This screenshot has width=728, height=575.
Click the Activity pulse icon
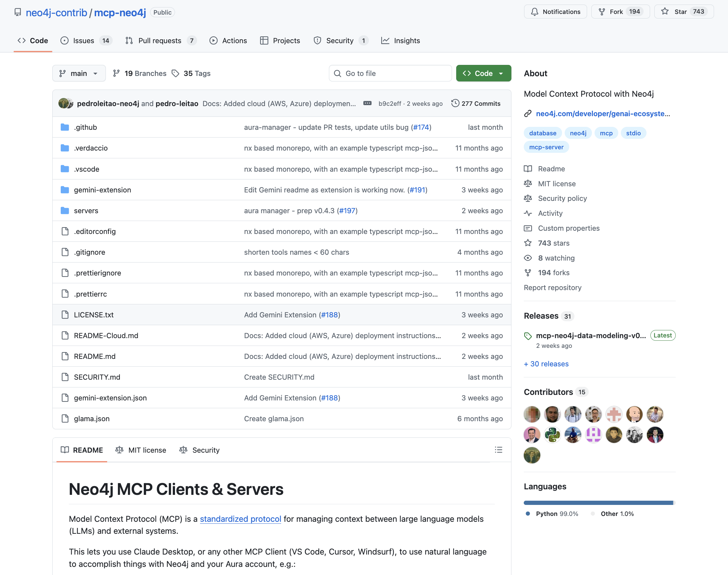point(528,213)
